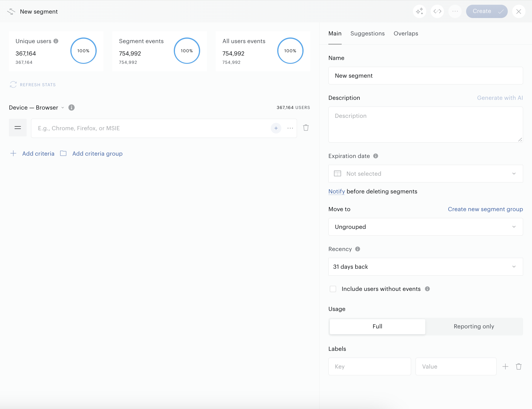Focus the label Value field

pos(456,366)
